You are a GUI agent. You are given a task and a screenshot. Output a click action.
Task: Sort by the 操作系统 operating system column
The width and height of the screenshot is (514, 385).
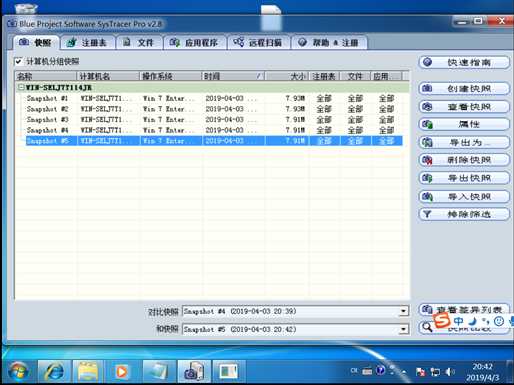pos(170,76)
